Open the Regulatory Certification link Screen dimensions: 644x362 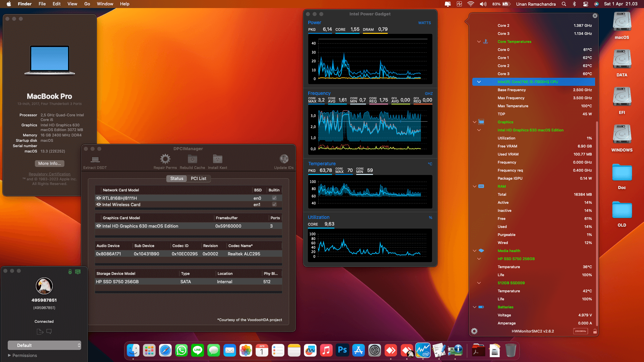[x=49, y=174]
